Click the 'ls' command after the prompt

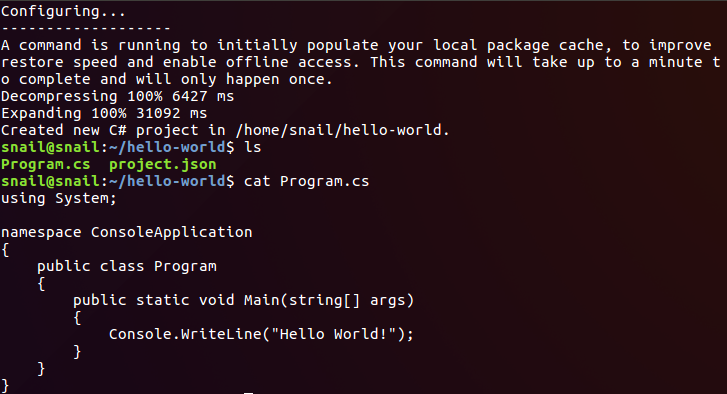click(x=253, y=147)
